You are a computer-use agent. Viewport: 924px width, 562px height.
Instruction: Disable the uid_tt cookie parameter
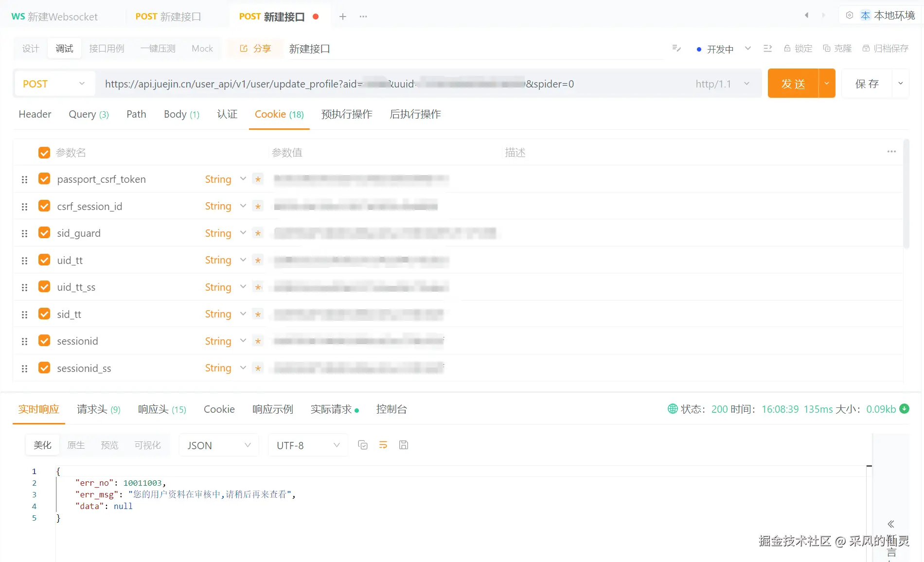(x=44, y=260)
